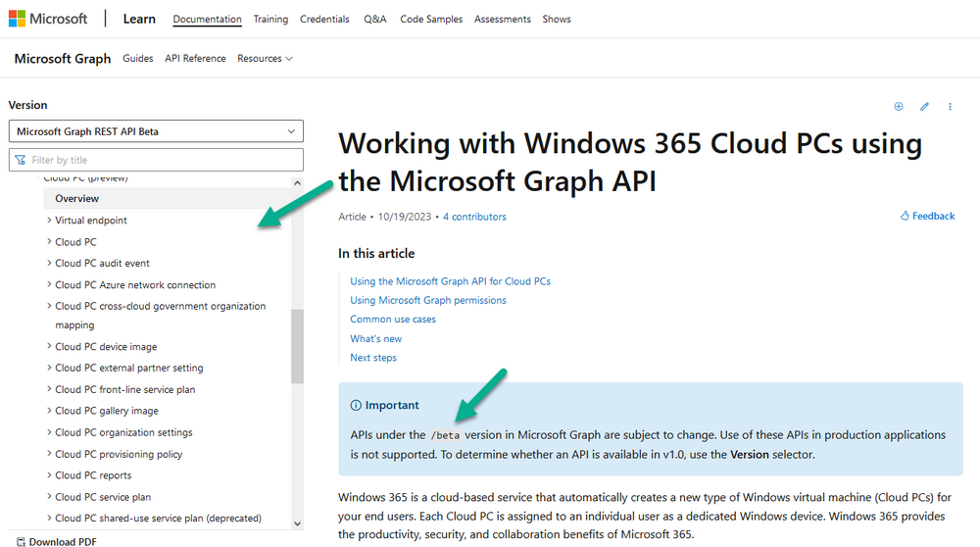Click the Learn link
980x547 pixels.
(139, 19)
